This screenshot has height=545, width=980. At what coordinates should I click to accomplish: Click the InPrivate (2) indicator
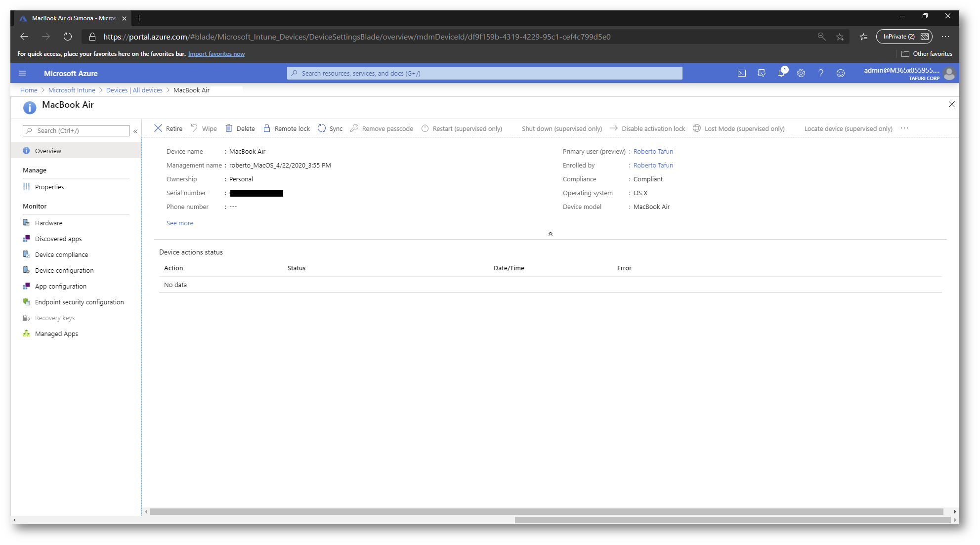tap(904, 37)
